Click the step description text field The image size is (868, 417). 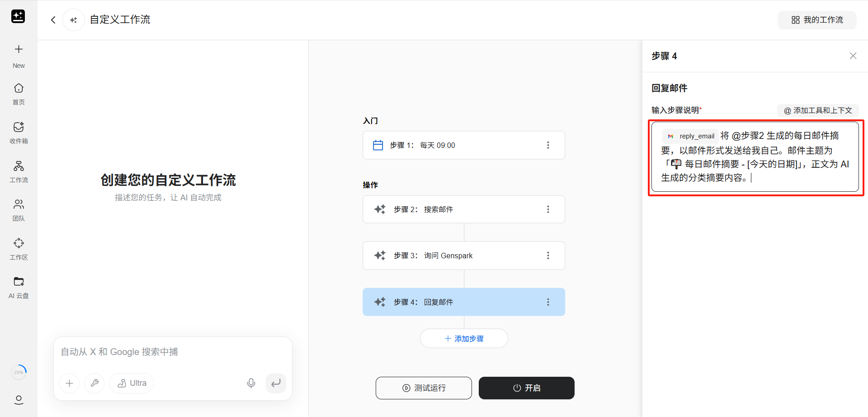pos(755,156)
